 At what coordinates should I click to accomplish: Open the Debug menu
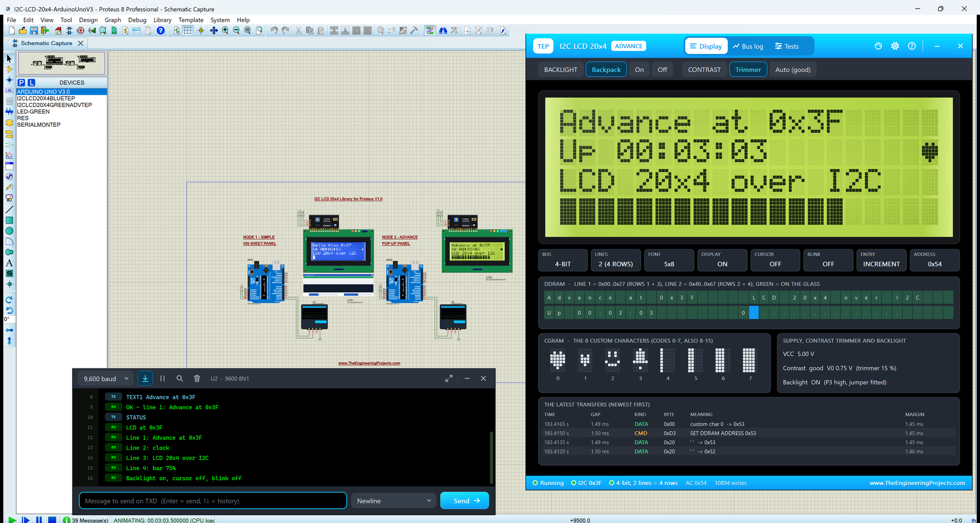[137, 20]
